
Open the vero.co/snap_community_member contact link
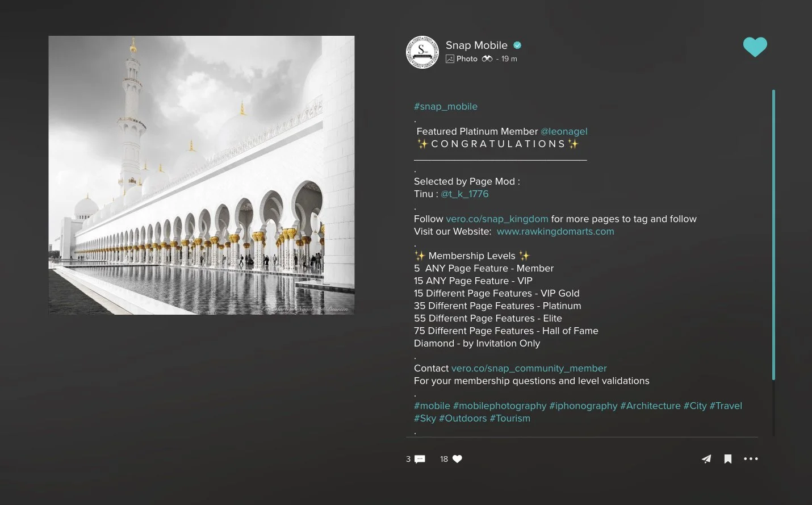(x=529, y=368)
